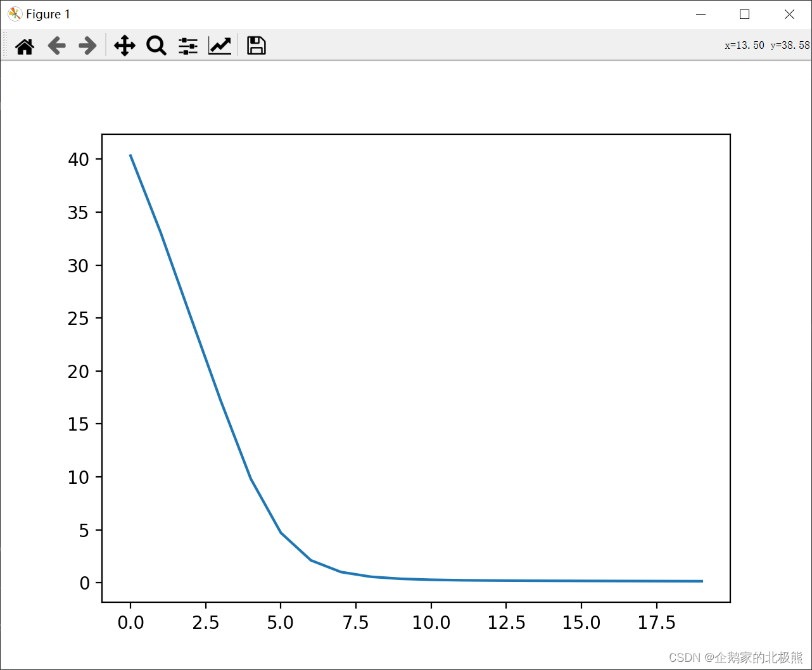This screenshot has height=670, width=812.
Task: Click the blue curve's flat tail at x=19
Action: [702, 581]
